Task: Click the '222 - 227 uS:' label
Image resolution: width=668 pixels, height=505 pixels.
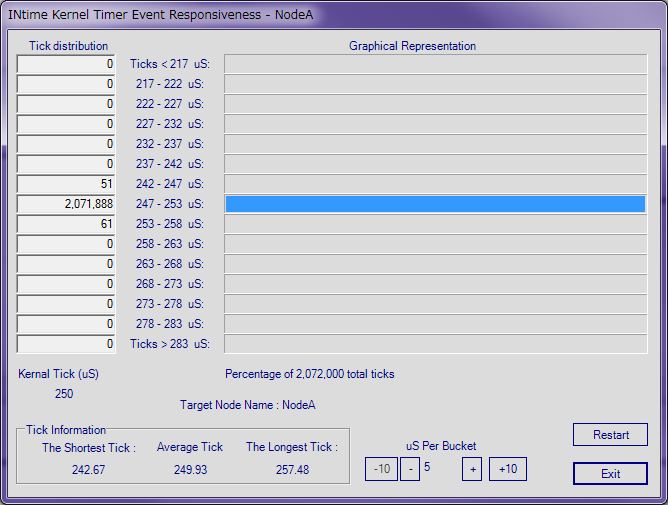Action: [170, 104]
